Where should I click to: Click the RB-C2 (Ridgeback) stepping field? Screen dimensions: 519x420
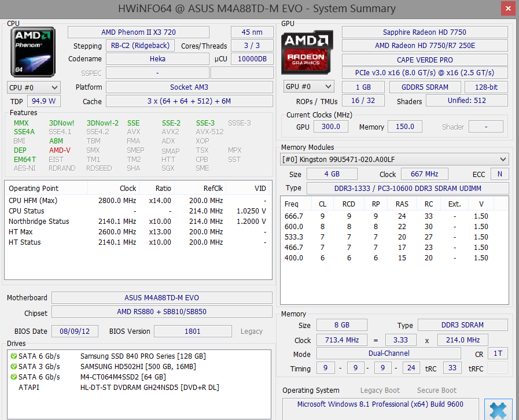[140, 45]
